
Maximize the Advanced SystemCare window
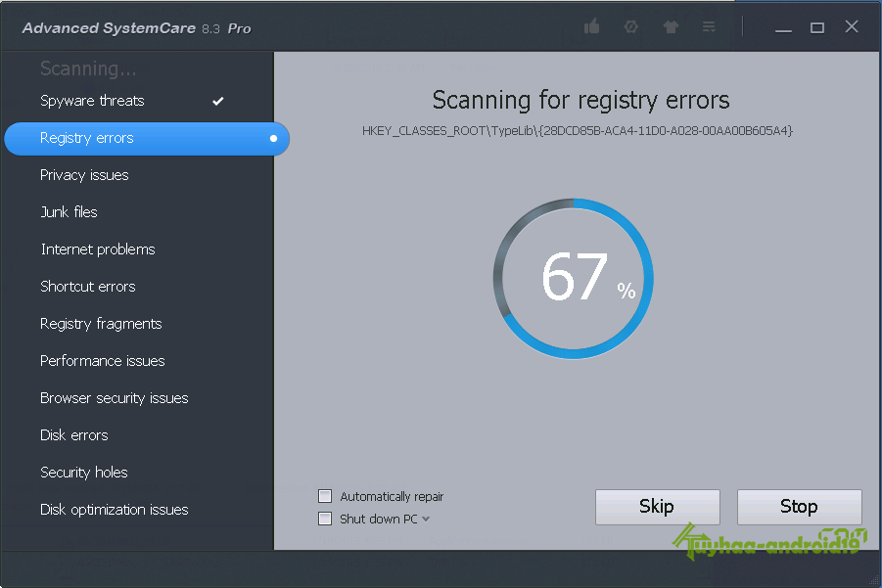[x=817, y=27]
